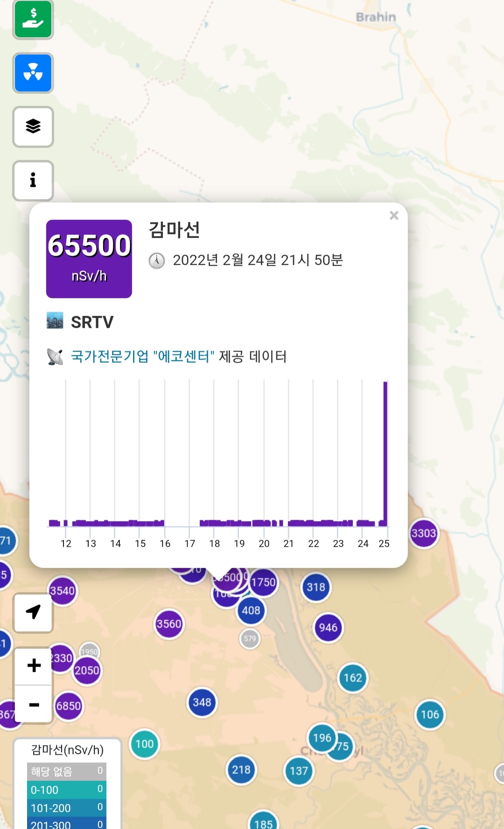Image resolution: width=504 pixels, height=829 pixels.
Task: Select the 100 radiation marker
Action: [x=145, y=744]
